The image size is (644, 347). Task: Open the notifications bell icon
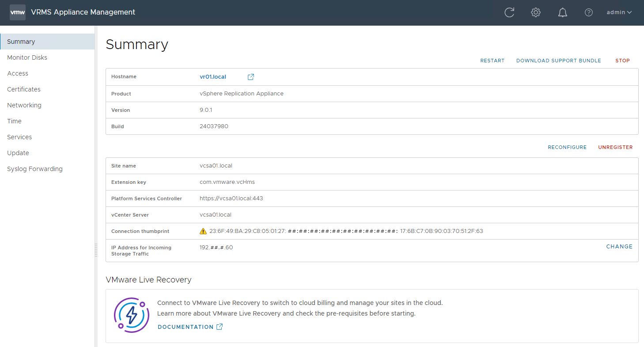562,12
